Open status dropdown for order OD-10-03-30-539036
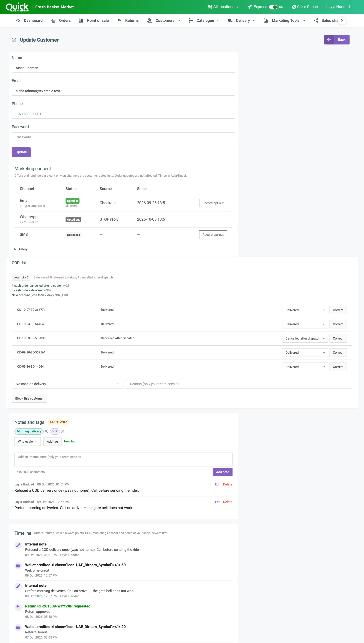The width and height of the screenshot is (364, 643). [305, 338]
